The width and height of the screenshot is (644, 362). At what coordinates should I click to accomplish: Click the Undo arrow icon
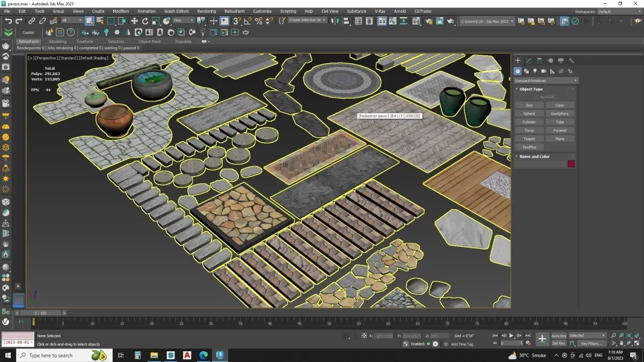9,21
